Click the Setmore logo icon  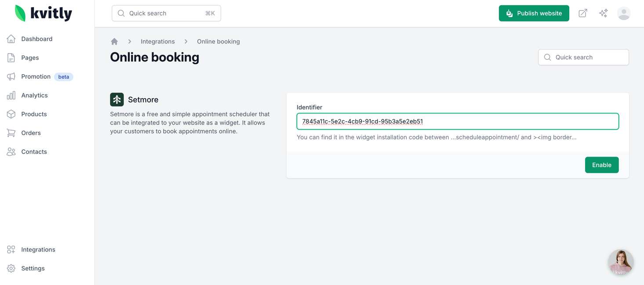pos(117,99)
